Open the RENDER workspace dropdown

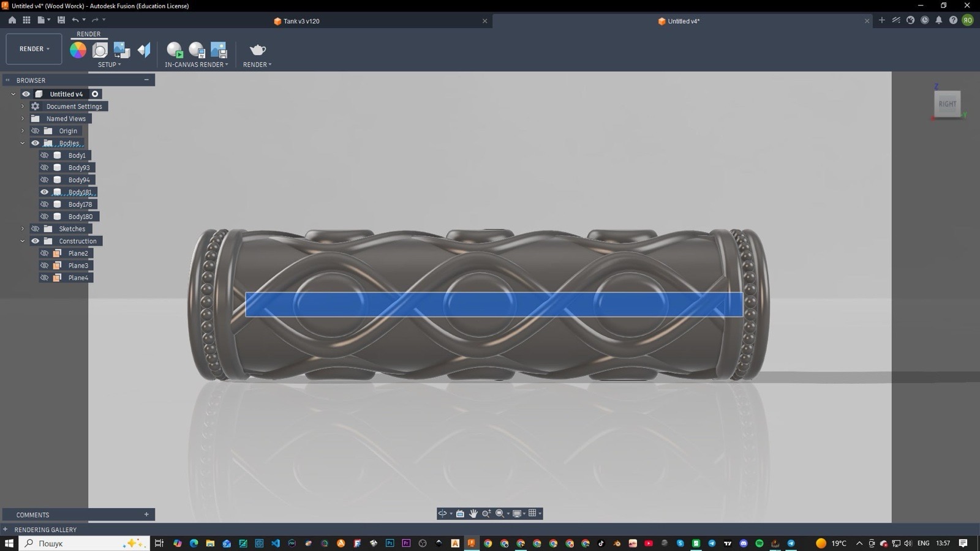[x=34, y=49]
